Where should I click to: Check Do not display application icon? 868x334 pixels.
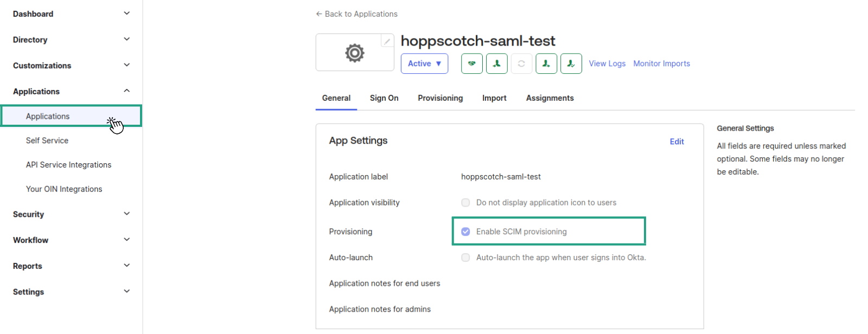click(x=465, y=203)
